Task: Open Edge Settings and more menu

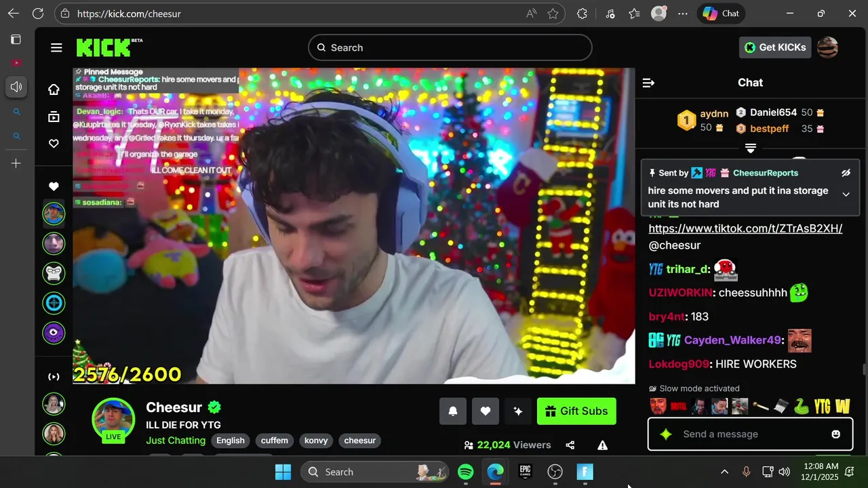Action: pos(682,14)
